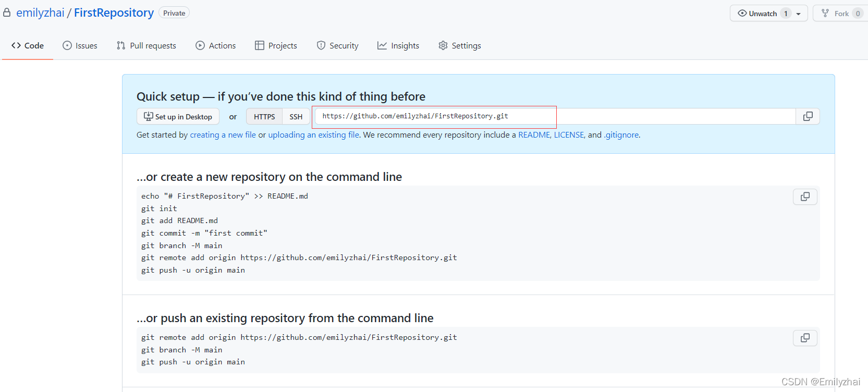This screenshot has width=868, height=392.
Task: Open the Insights tab
Action: (398, 45)
